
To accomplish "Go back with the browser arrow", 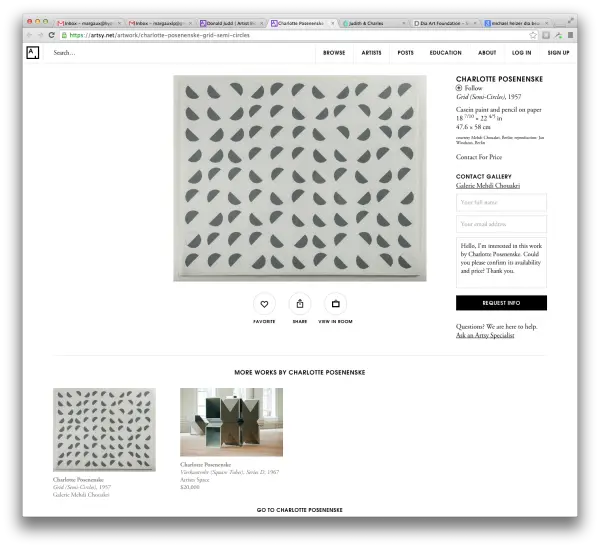I will (29, 35).
